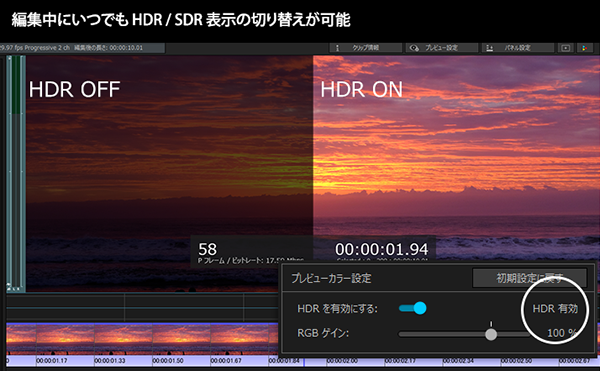Screen dimensions: 600x371
Task: Click the 100 % RGB gain value
Action: pos(562,333)
